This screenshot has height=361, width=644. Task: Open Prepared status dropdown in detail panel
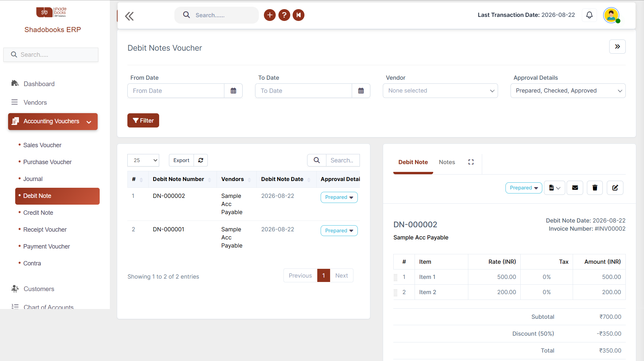point(524,188)
